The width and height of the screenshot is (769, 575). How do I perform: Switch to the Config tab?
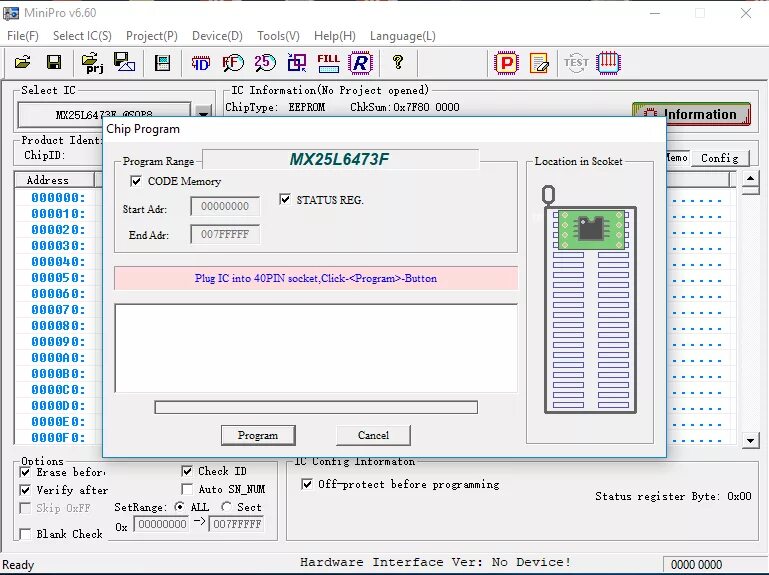[x=720, y=158]
